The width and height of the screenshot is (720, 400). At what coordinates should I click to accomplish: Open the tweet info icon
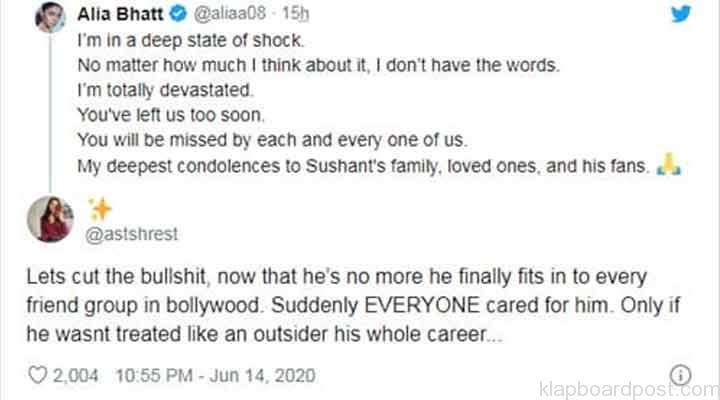682,373
